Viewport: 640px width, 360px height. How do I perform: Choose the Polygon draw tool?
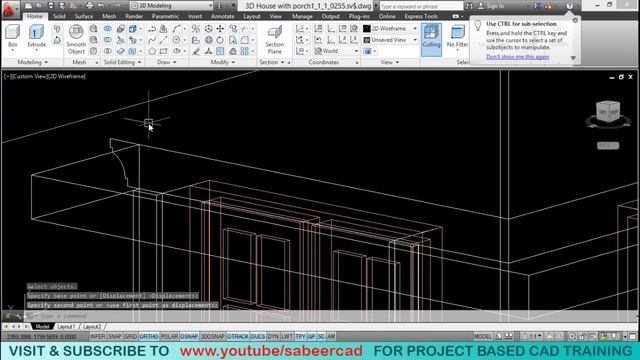pyautogui.click(x=152, y=51)
